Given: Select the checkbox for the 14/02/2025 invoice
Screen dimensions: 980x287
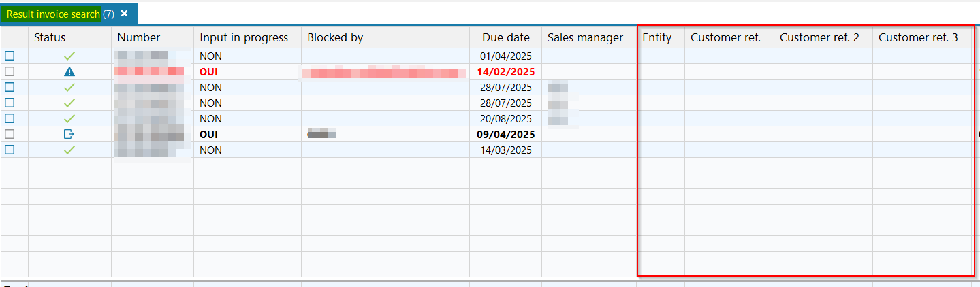Looking at the screenshot, I should (x=10, y=71).
